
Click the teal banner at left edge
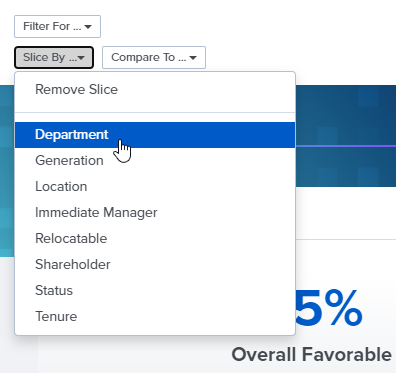point(7,171)
